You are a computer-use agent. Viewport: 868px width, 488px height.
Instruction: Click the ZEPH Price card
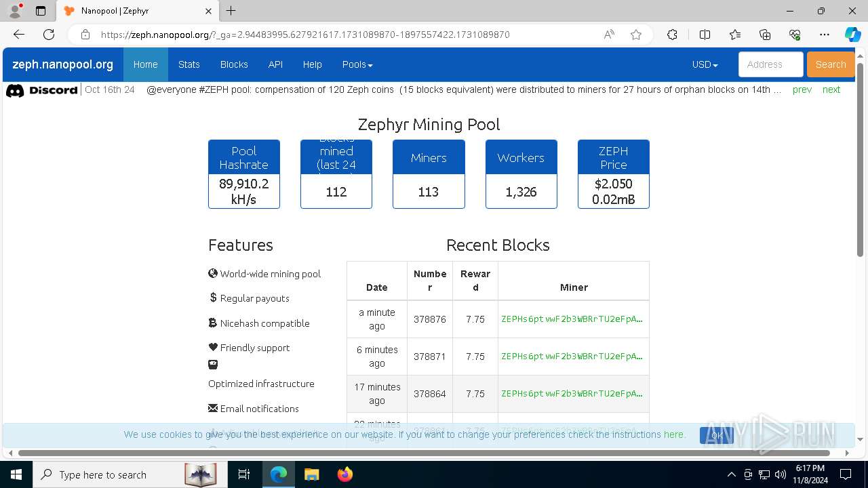click(x=614, y=174)
